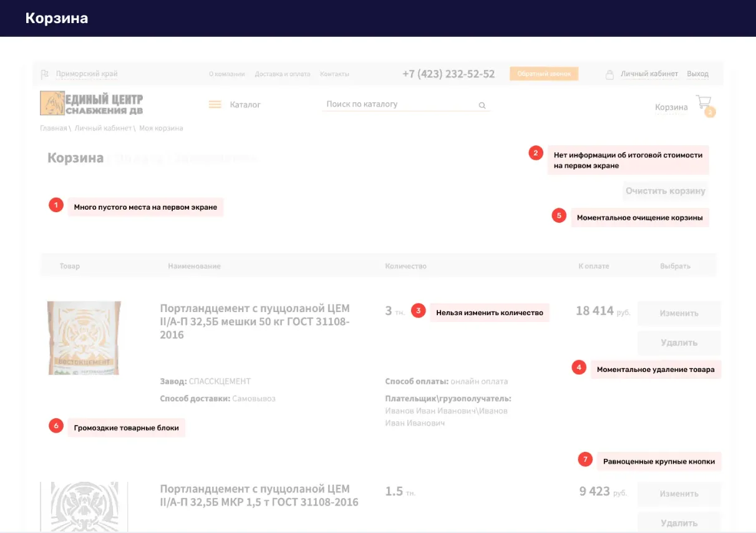This screenshot has width=756, height=533.
Task: Click the Единый Центр Снабжения ДВ logo
Action: [x=91, y=102]
